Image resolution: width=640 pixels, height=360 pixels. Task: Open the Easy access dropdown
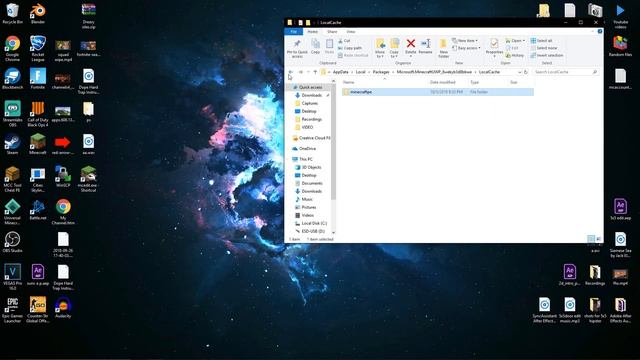pyautogui.click(x=466, y=48)
